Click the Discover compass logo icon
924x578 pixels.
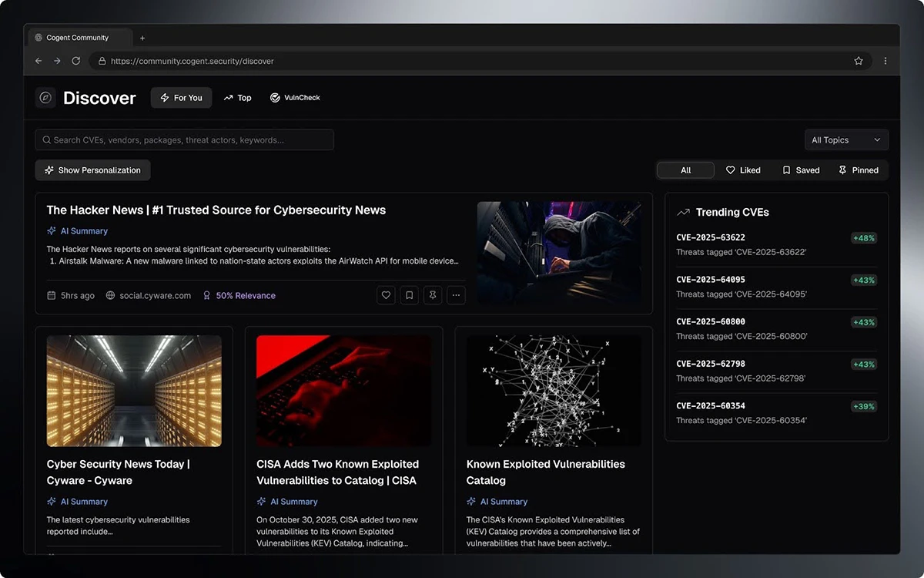click(45, 98)
